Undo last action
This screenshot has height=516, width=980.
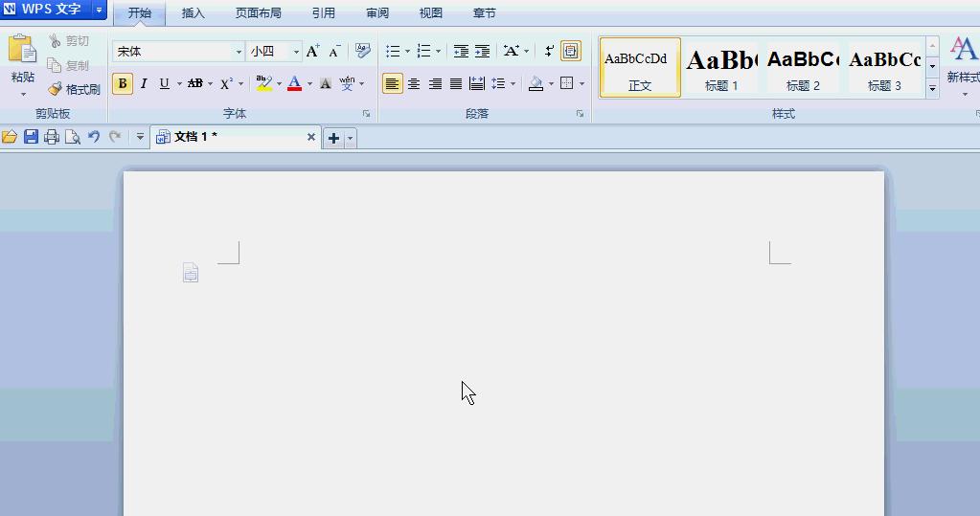94,137
